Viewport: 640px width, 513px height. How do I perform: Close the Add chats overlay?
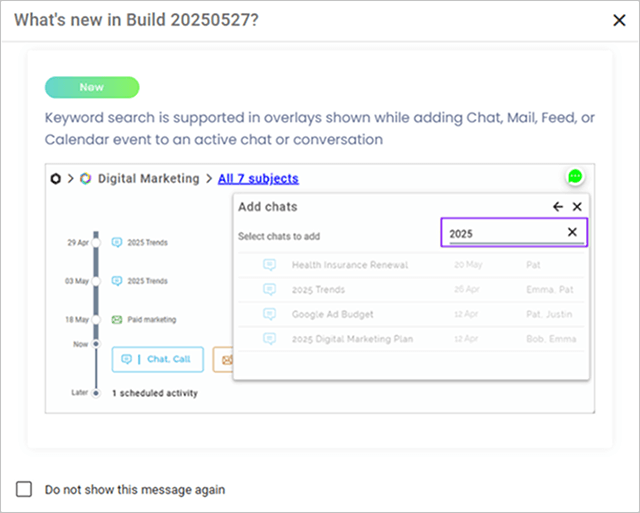pyautogui.click(x=577, y=207)
